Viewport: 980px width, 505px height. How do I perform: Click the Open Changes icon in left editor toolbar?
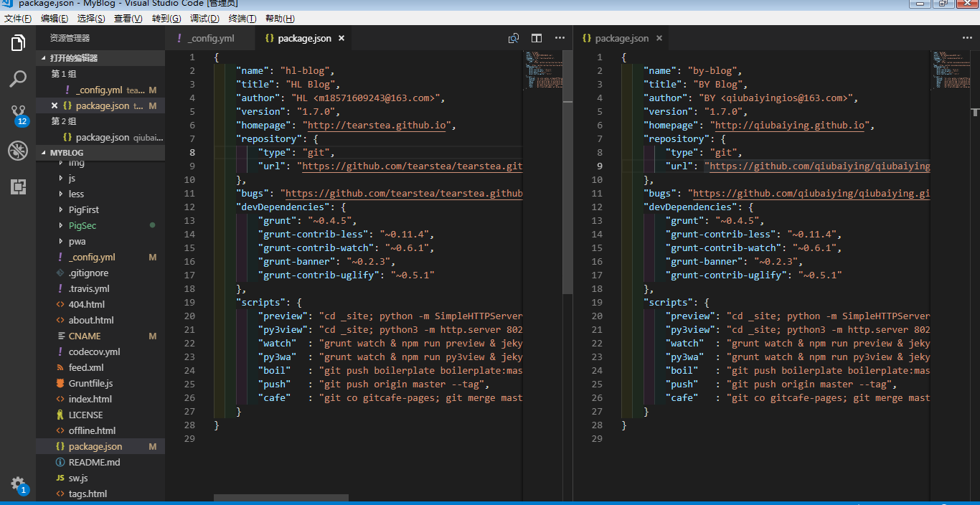(x=514, y=38)
